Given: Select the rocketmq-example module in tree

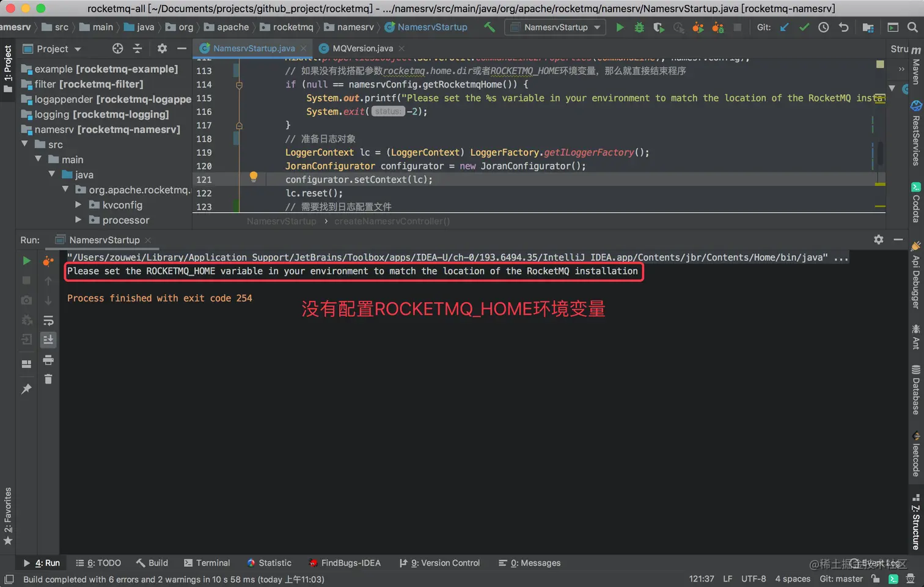Looking at the screenshot, I should tap(100, 69).
